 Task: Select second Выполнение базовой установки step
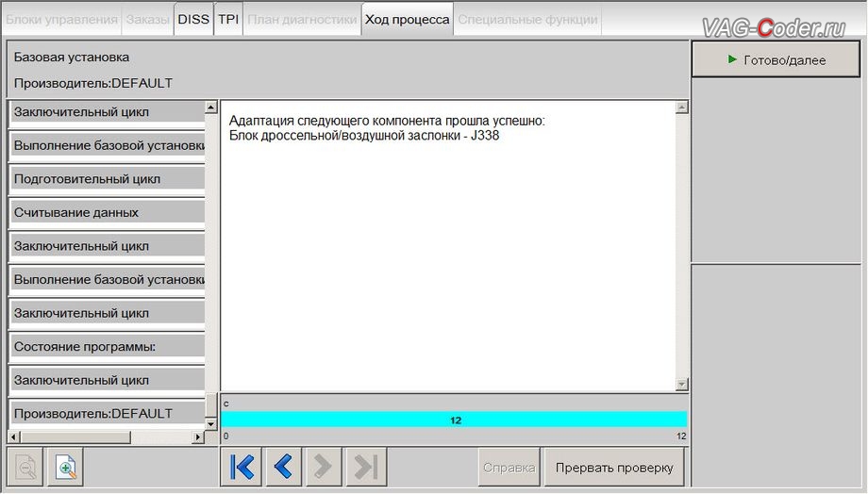click(108, 280)
